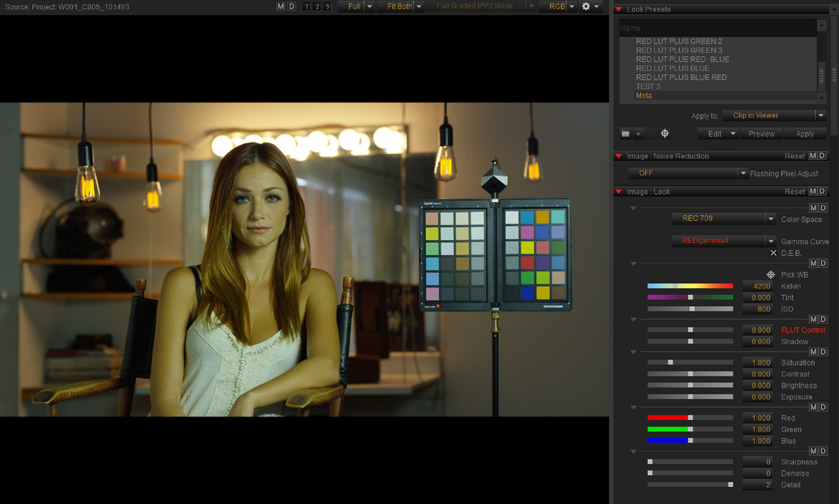Click the M button in the viewer toolbar
The width and height of the screenshot is (839, 504).
click(281, 7)
